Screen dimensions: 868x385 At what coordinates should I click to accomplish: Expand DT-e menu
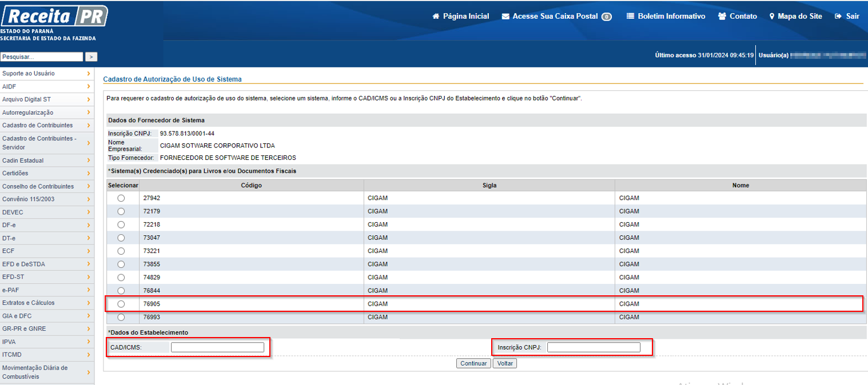pos(47,238)
